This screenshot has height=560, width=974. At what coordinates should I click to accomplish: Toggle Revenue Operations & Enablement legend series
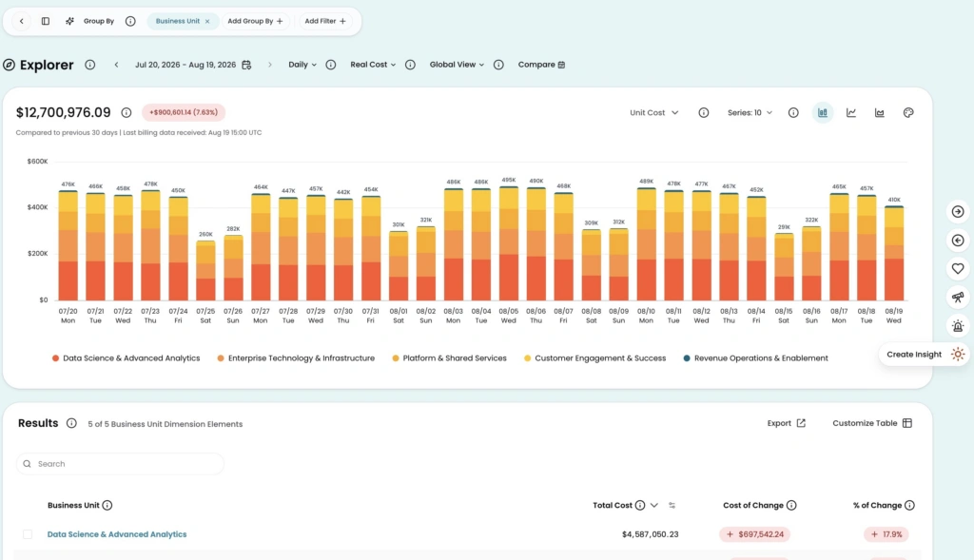tap(755, 358)
